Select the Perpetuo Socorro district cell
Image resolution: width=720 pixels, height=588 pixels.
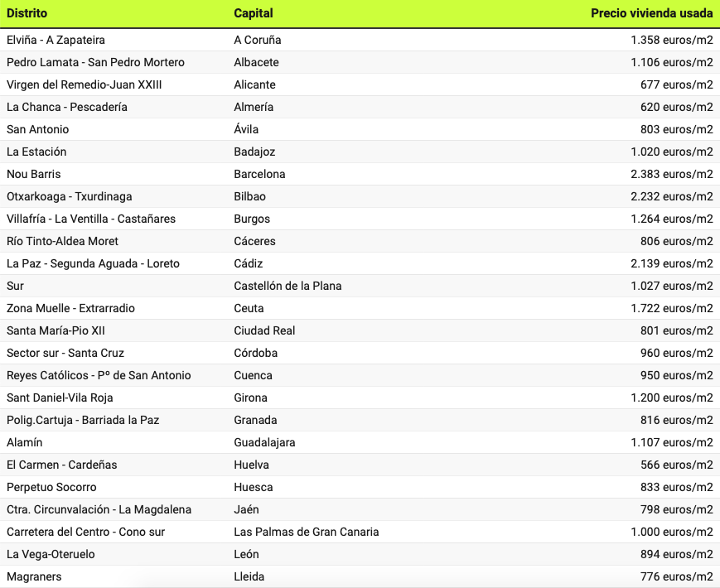point(51,487)
